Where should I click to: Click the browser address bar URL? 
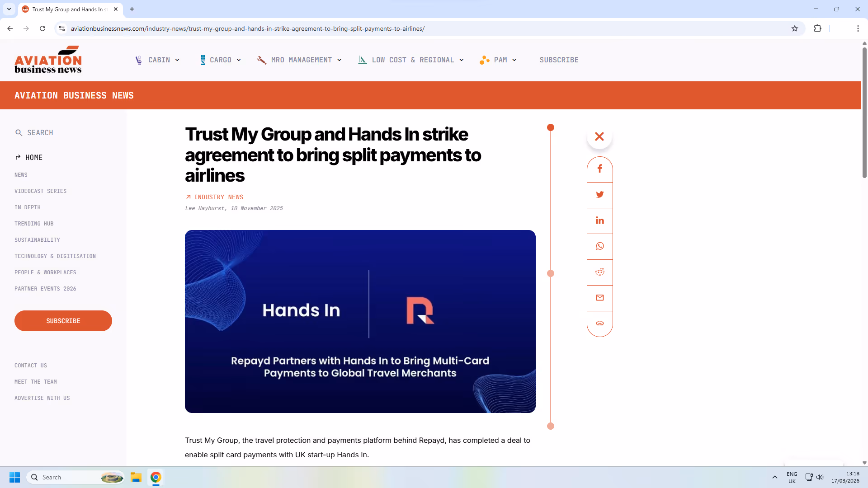point(247,28)
